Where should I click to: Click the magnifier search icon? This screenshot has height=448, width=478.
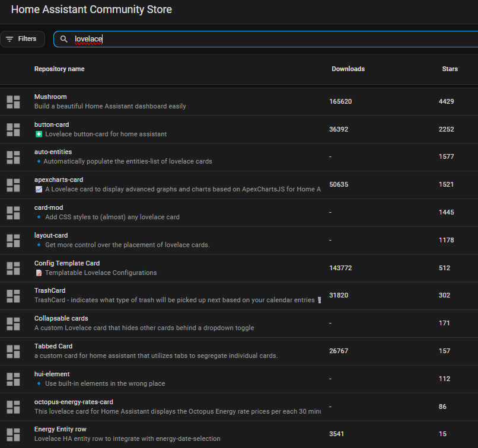[x=64, y=39]
